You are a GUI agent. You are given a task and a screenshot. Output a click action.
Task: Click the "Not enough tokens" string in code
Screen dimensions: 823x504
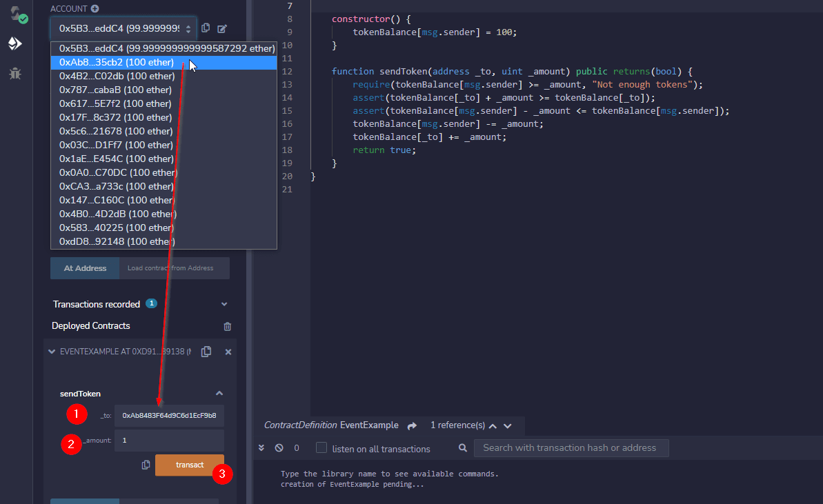point(642,84)
